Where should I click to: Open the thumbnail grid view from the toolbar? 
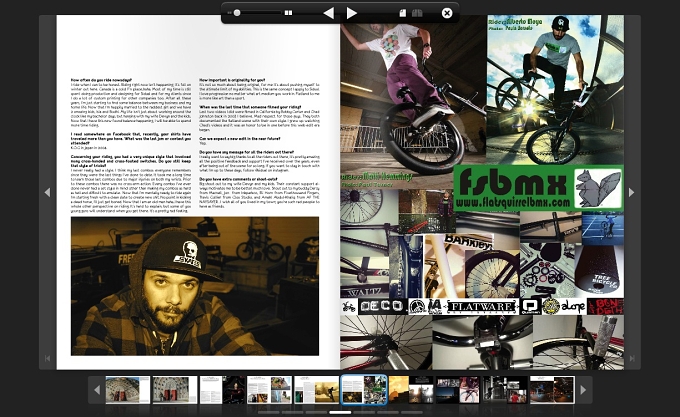tap(288, 13)
